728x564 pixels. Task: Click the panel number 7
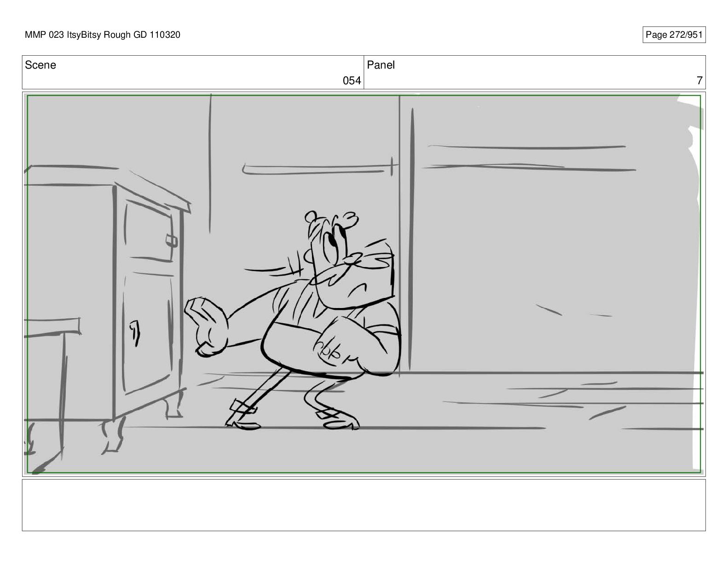tap(699, 81)
